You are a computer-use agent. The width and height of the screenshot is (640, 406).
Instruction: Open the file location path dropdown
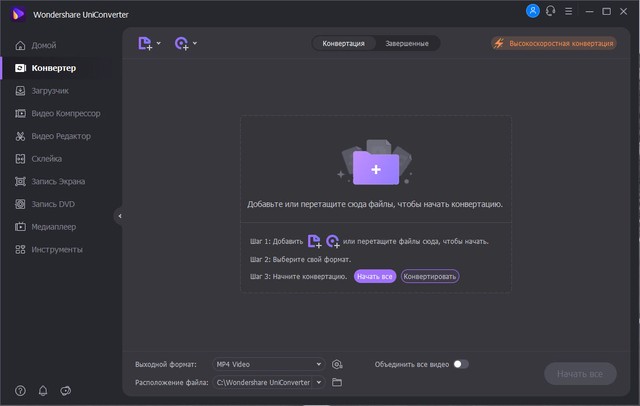(x=319, y=382)
